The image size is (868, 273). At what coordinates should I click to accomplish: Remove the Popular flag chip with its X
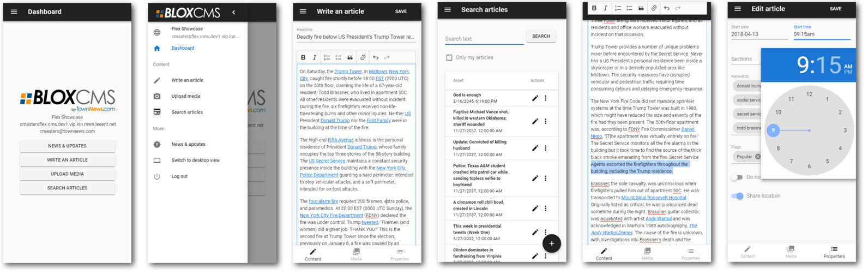757,157
